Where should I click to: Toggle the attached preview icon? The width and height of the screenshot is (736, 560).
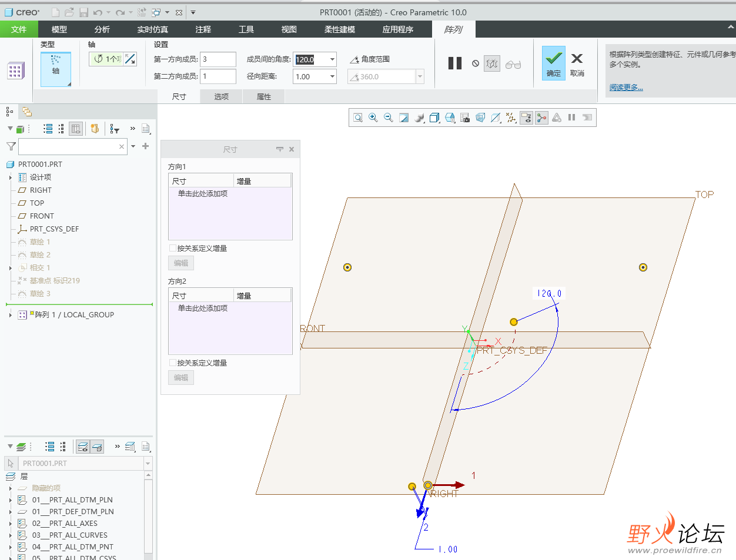click(492, 63)
